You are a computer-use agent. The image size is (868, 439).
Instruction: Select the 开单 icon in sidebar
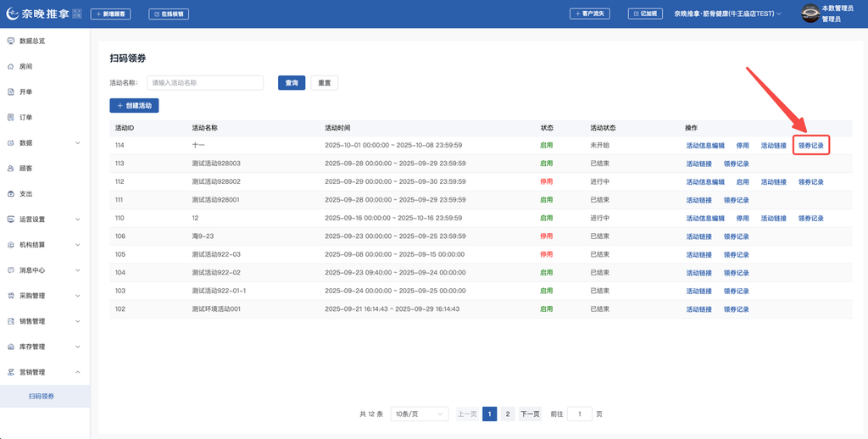pyautogui.click(x=11, y=92)
